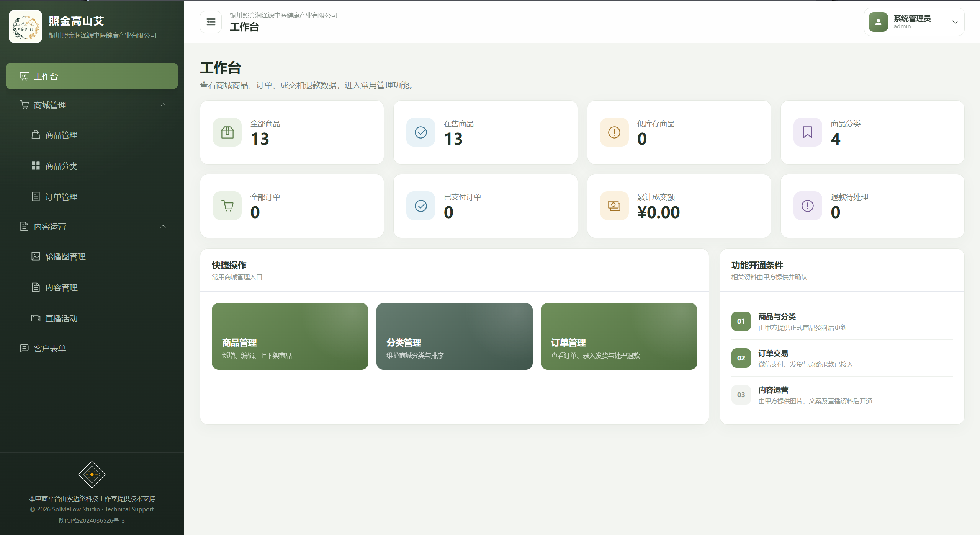Click the 在售商品 checkmark icon
Screen dimensions: 980x535
[x=420, y=132]
